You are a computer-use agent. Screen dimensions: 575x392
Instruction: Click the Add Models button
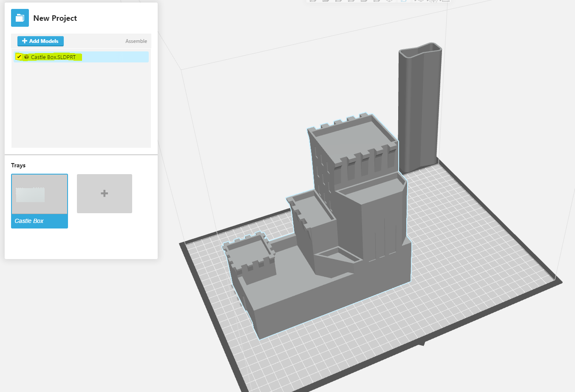(40, 41)
